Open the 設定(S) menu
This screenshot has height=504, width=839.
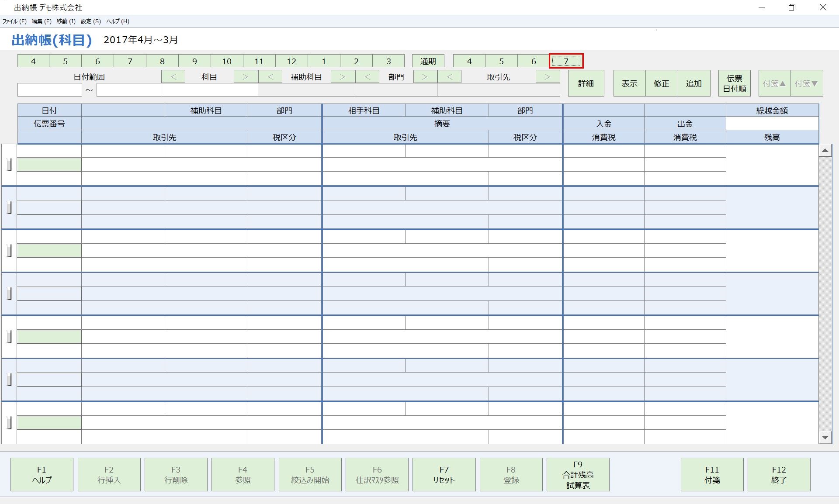[x=90, y=21]
